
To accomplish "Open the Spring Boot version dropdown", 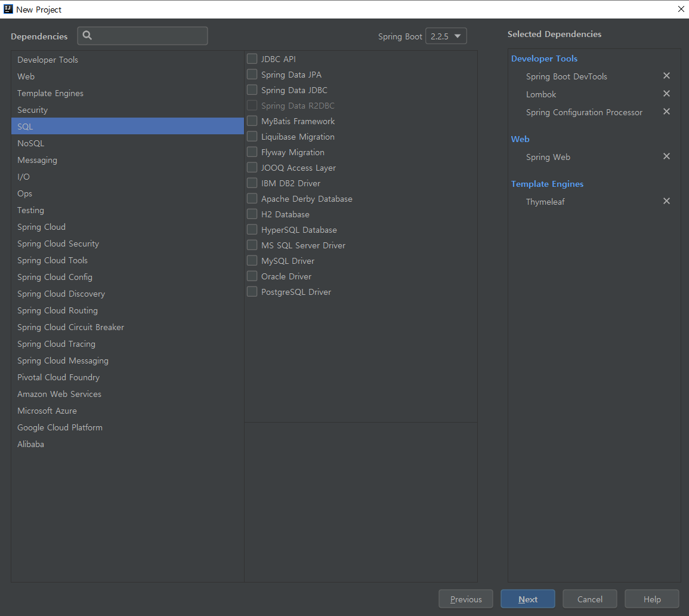I will coord(446,36).
